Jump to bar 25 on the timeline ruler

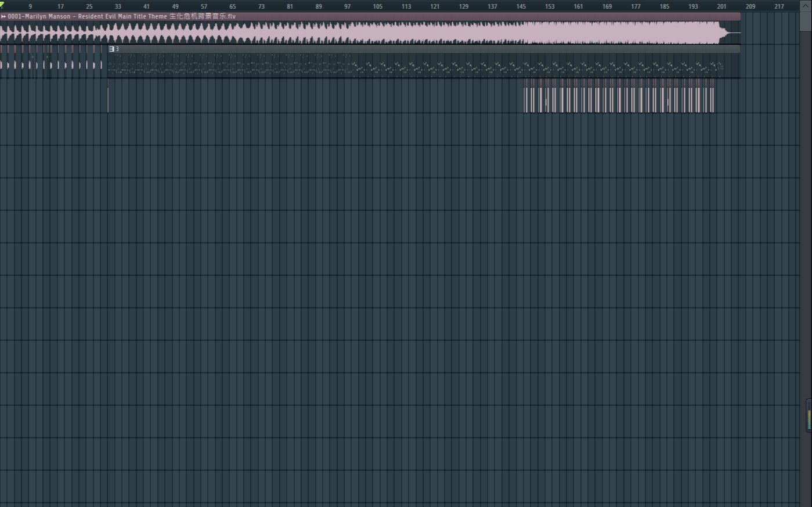point(89,6)
